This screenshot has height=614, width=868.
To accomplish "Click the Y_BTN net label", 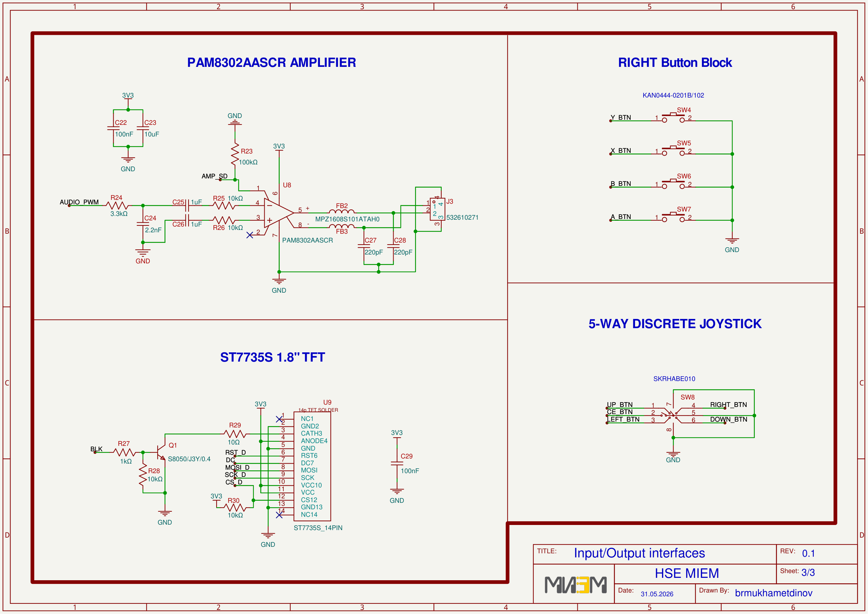I will pyautogui.click(x=621, y=118).
